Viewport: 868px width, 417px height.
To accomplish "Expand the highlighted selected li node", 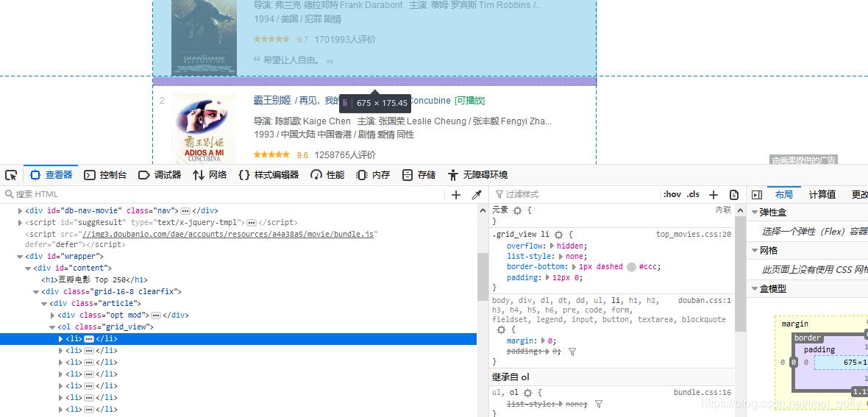I will pyautogui.click(x=61, y=339).
